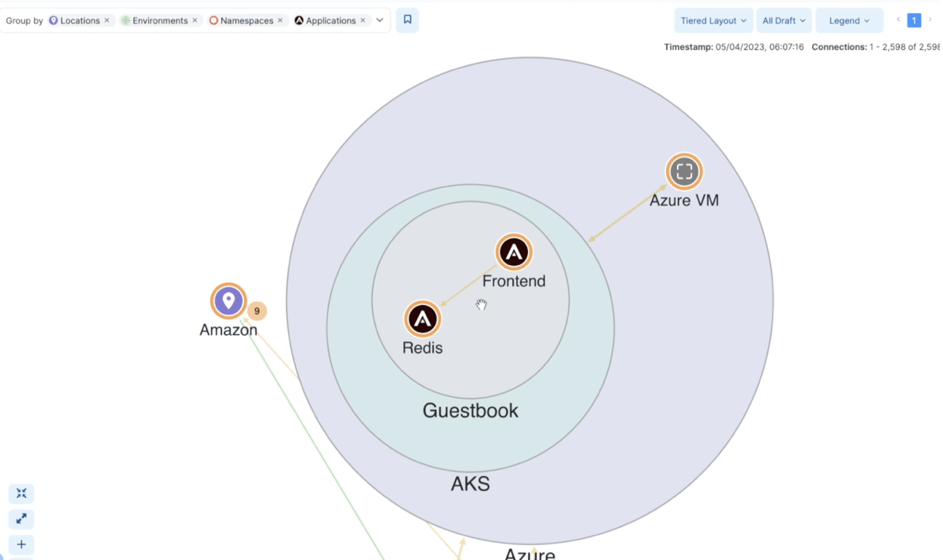Remove the Locations grouping chip
The width and height of the screenshot is (943, 560).
click(107, 20)
